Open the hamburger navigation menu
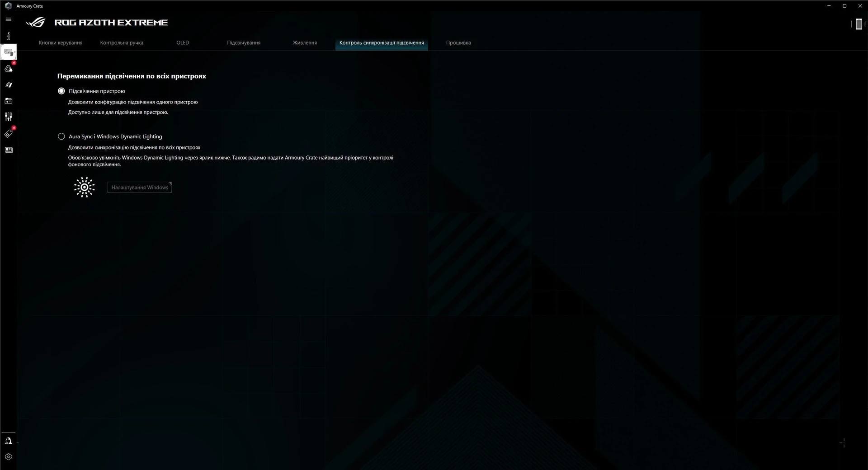 8,19
